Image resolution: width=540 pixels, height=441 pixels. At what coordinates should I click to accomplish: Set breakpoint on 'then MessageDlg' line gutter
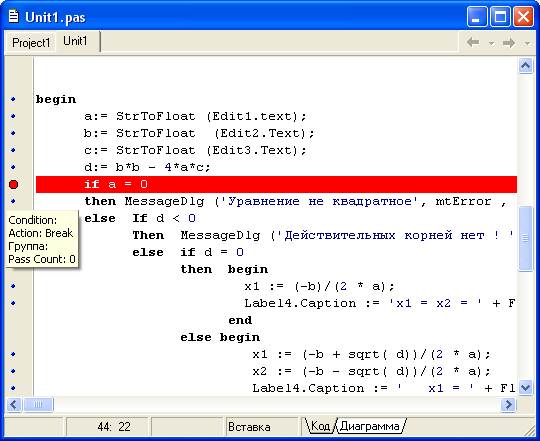coord(13,201)
